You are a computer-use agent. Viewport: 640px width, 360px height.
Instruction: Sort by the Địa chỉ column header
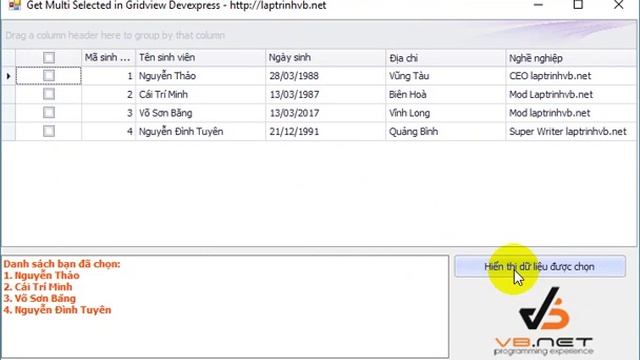click(x=445, y=58)
